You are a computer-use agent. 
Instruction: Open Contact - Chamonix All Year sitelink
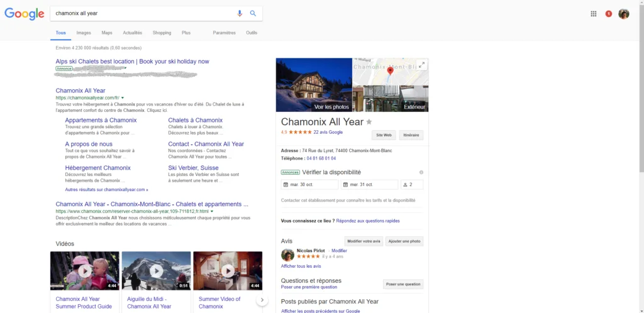click(x=206, y=144)
